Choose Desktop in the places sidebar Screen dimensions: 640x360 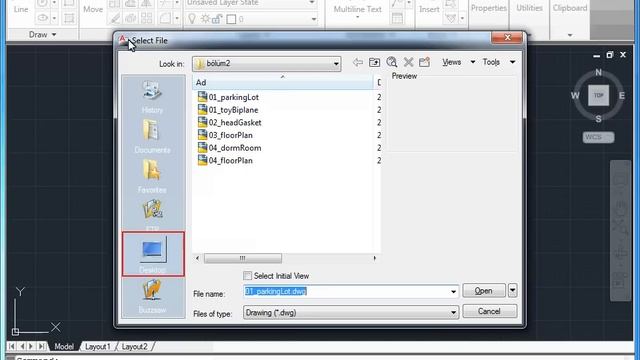click(153, 253)
